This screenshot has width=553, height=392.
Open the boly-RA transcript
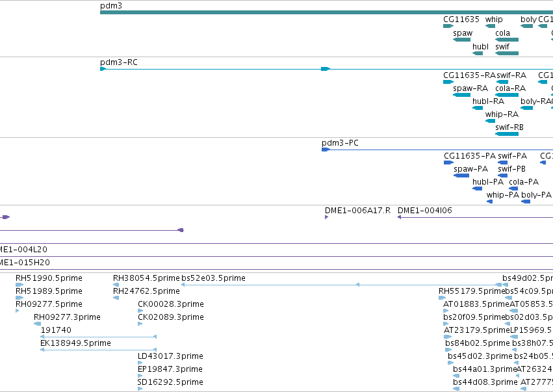526,108
